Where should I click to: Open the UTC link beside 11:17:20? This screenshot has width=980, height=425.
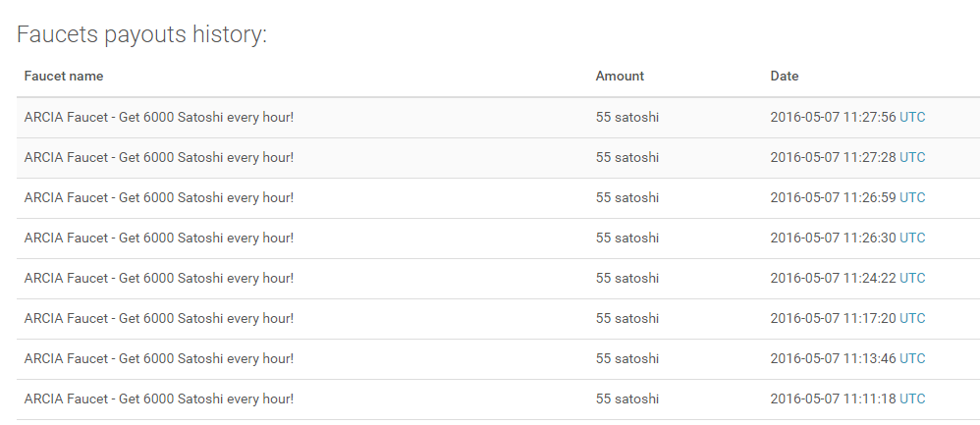coord(912,319)
